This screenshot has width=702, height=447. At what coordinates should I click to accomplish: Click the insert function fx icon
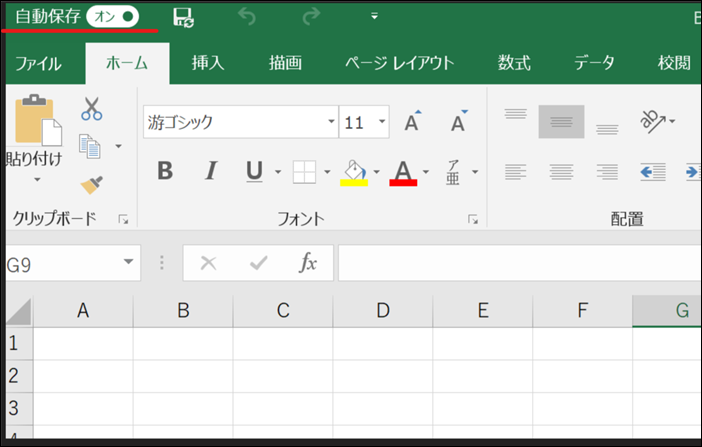coord(308,262)
